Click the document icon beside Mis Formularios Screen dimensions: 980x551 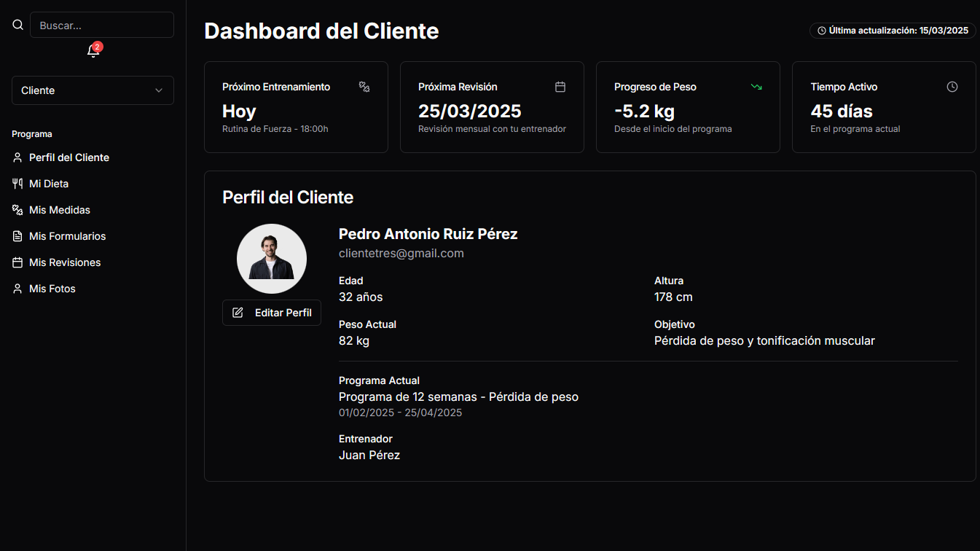coord(18,236)
